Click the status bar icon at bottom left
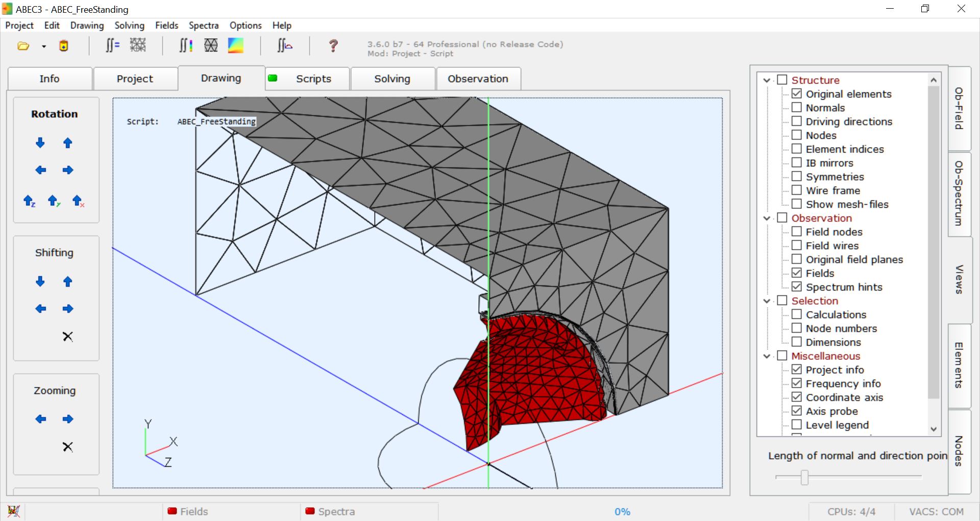980x521 pixels. pyautogui.click(x=14, y=511)
